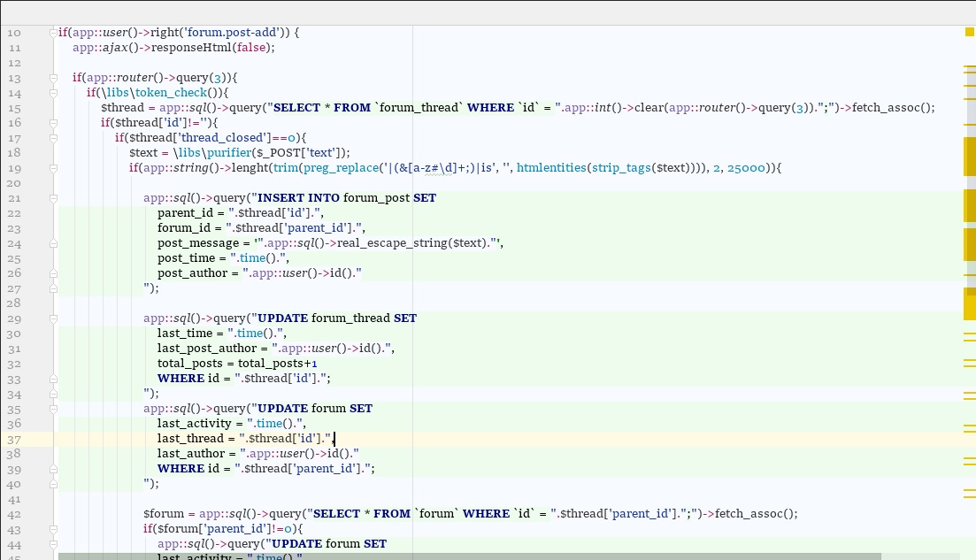This screenshot has width=976, height=560.
Task: Collapse the token_check if-block on line 14
Action: 53,93
